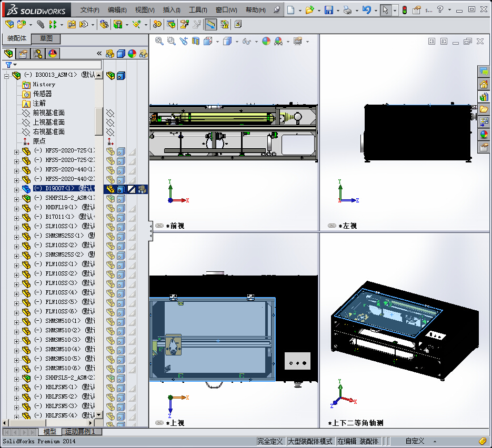The height and width of the screenshot is (448, 492).
Task: Expand the SHHPSL5-2_ASM<1> tree node
Action: point(16,199)
